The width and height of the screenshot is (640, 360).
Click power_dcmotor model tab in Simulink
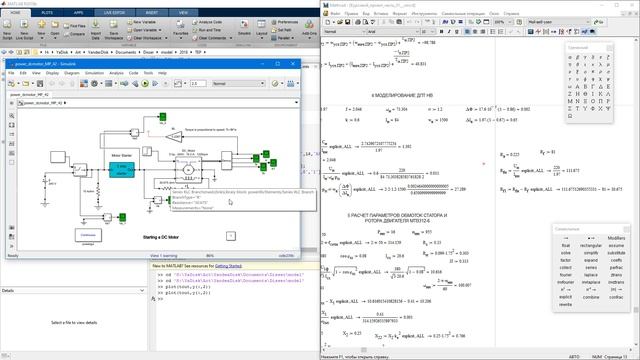click(29, 94)
